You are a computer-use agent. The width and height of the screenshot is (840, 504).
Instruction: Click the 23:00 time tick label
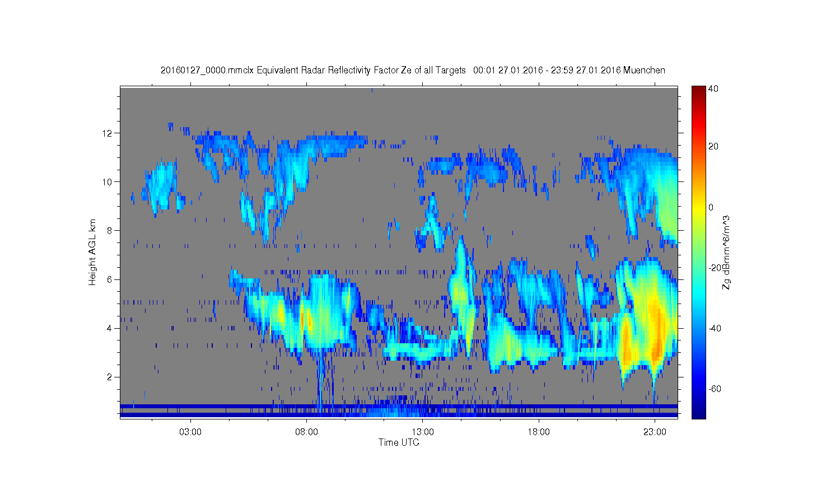tap(655, 432)
